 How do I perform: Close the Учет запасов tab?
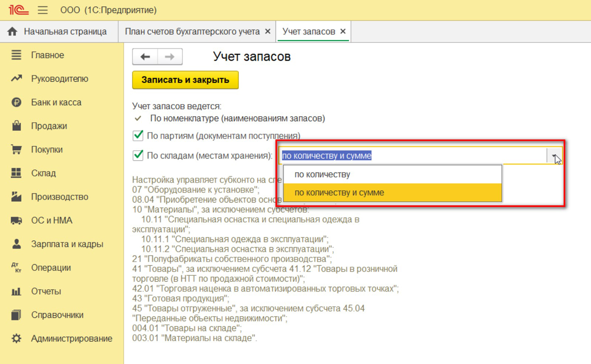tap(343, 32)
